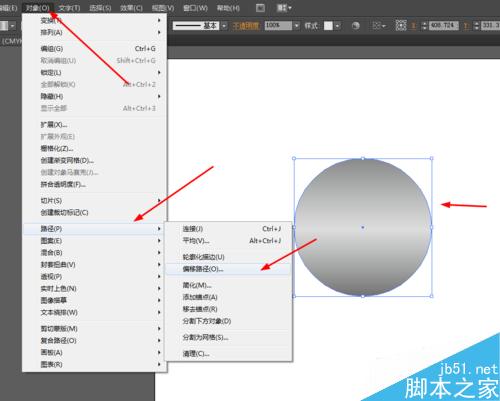Click the circle's top-right selection handle
Image resolution: width=500 pixels, height=401 pixels.
coord(432,159)
